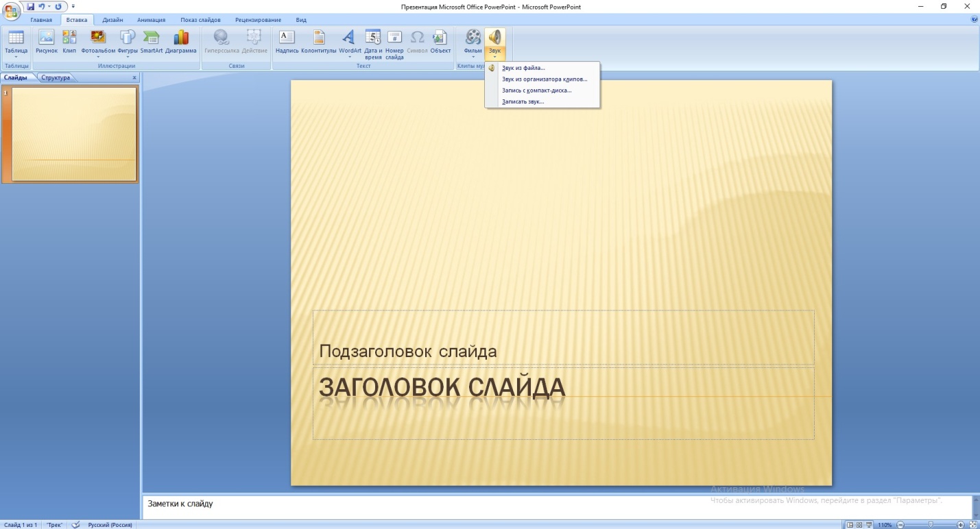Switch to the Слайды pane tab
Screen dimensions: 980x529
click(16, 77)
